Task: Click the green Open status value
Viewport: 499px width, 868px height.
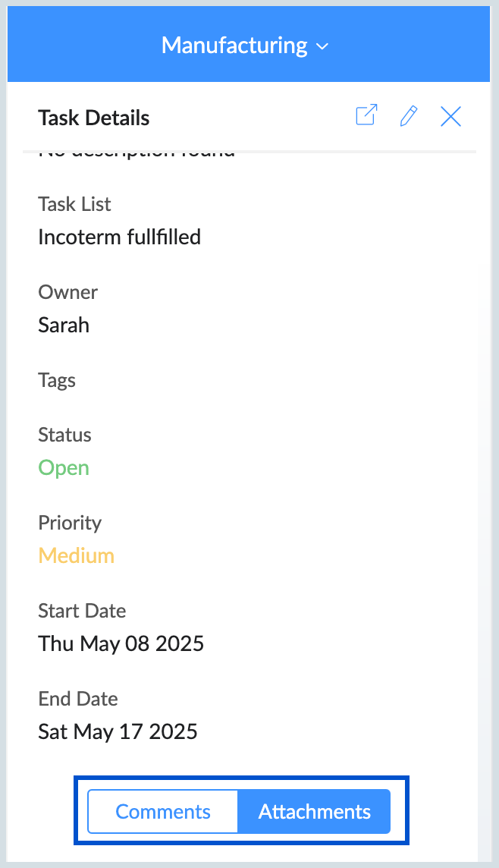Action: 64,468
